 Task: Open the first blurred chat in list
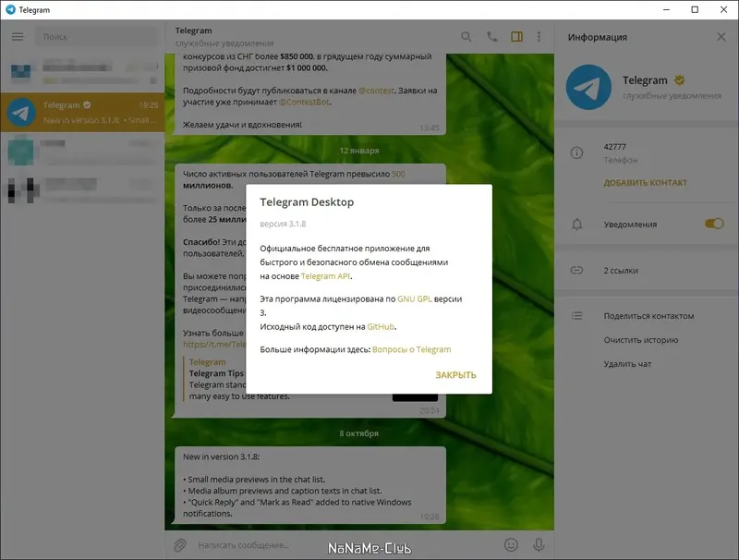coord(82,73)
